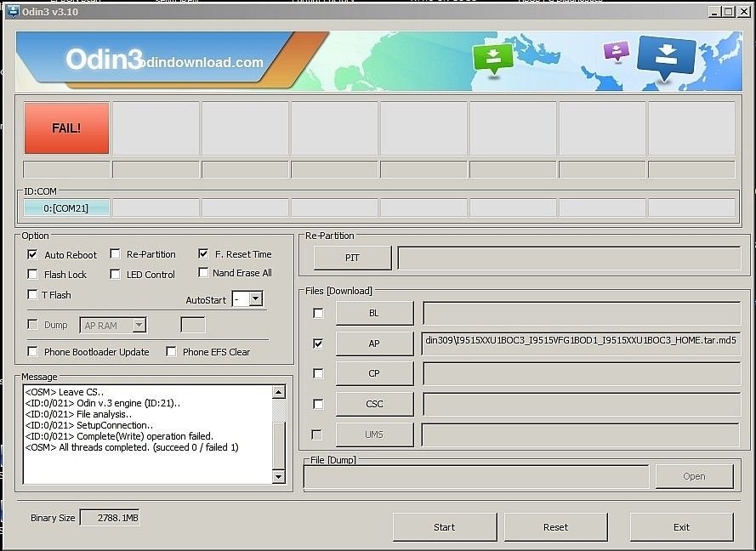Click 'Complete(Write) operation failed.' log line
This screenshot has width=756, height=551.
tap(119, 436)
